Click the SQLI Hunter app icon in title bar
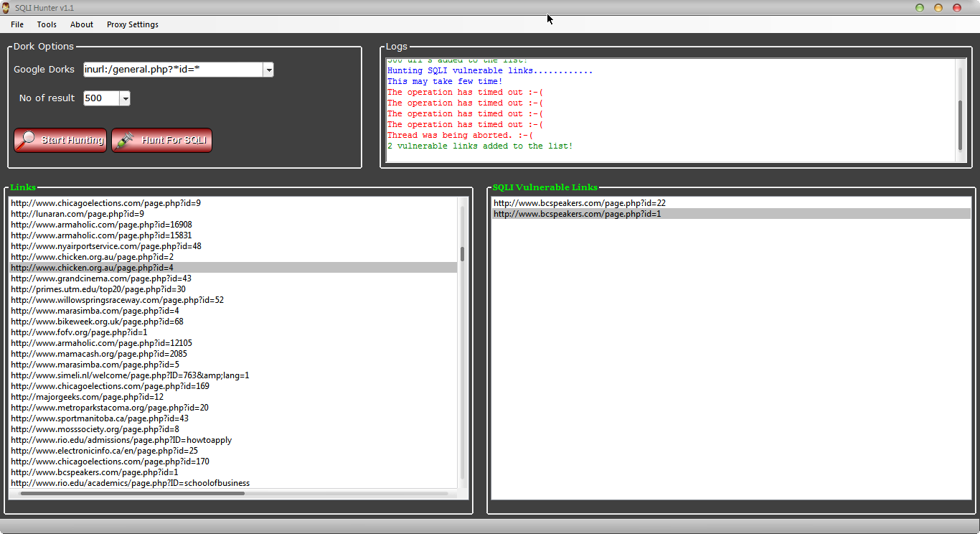The width and height of the screenshot is (980, 534). coord(6,8)
